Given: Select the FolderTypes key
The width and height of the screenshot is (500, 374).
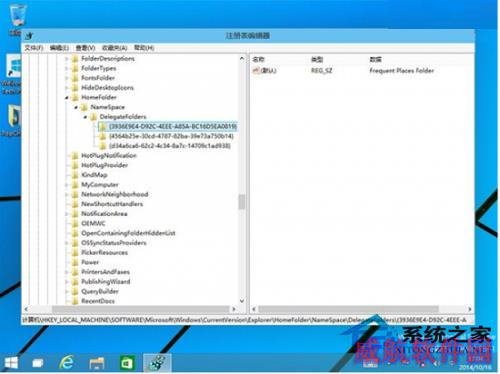Looking at the screenshot, I should 99,68.
